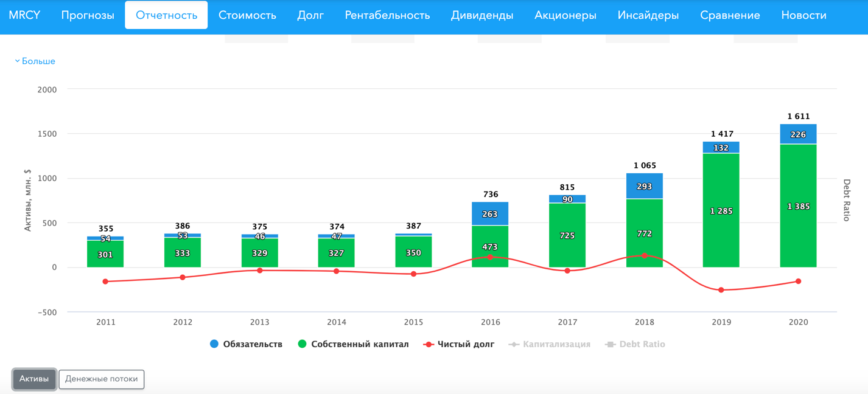
Task: Click the 2019 net debt line marker
Action: coord(721,290)
